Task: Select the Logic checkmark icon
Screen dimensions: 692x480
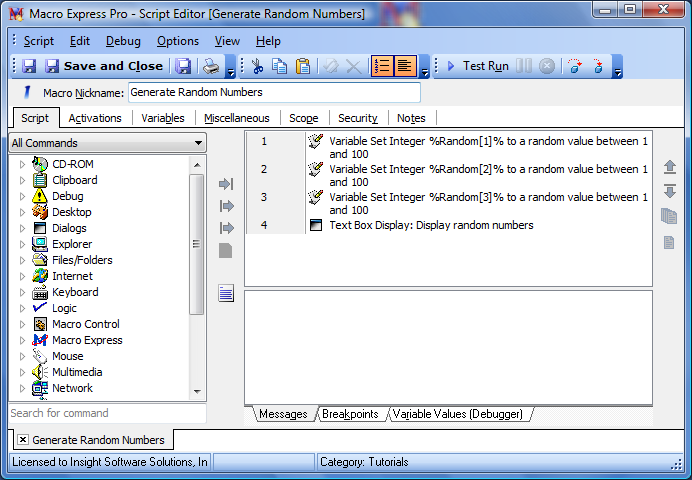Action: point(40,308)
